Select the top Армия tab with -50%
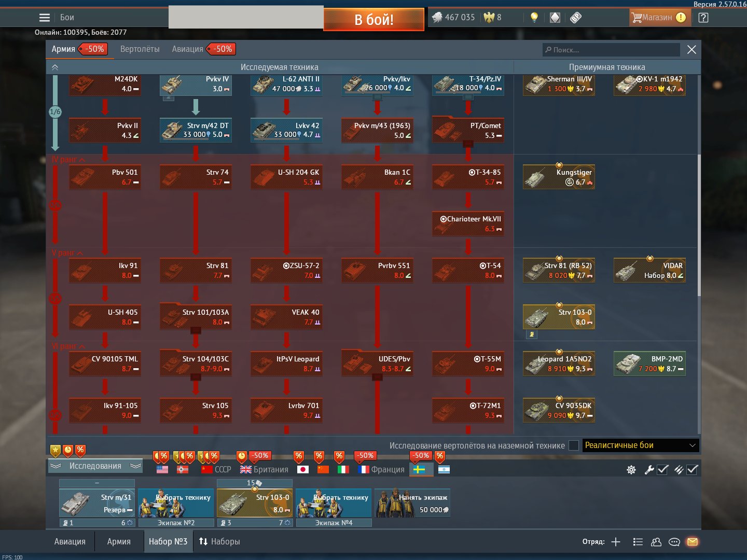Screen dimensions: 747x560 (79, 49)
